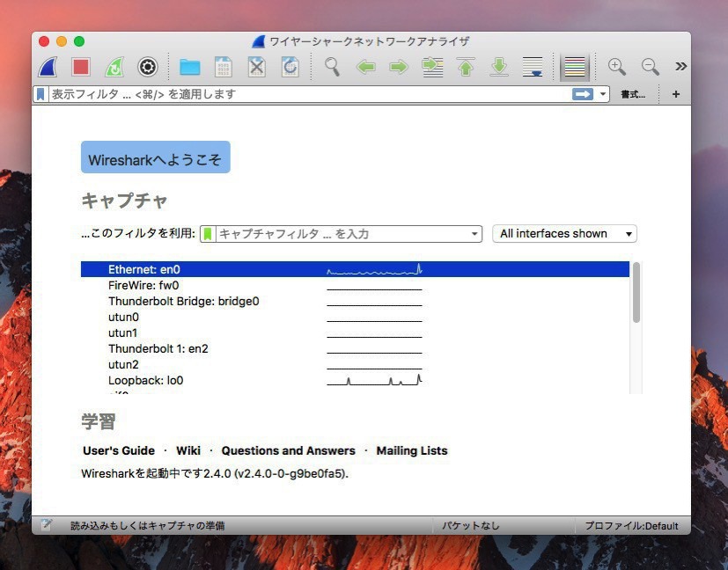Click capture filter green bookmark icon
This screenshot has width=728, height=570.
pyautogui.click(x=208, y=234)
